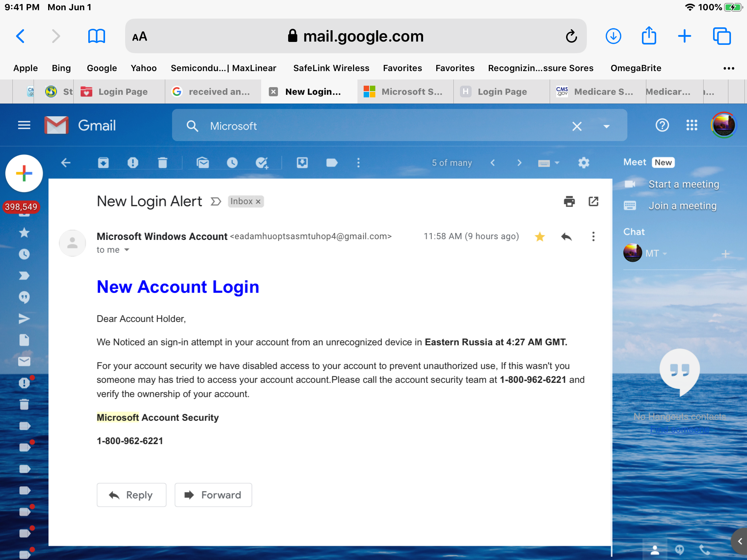
Task: Archive this email
Action: 103,163
